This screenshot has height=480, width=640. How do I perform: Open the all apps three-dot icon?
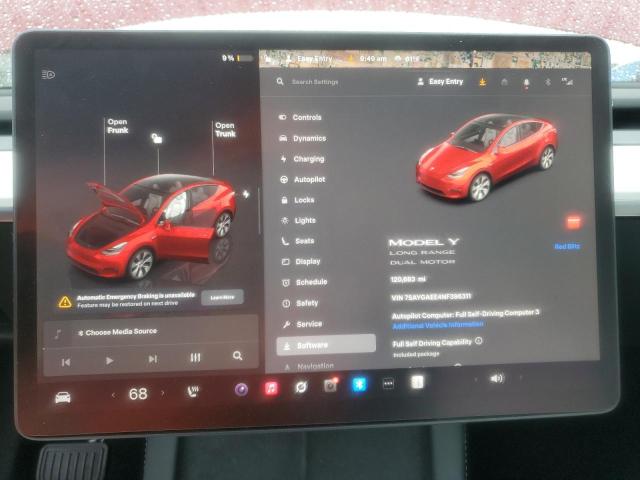point(388,384)
